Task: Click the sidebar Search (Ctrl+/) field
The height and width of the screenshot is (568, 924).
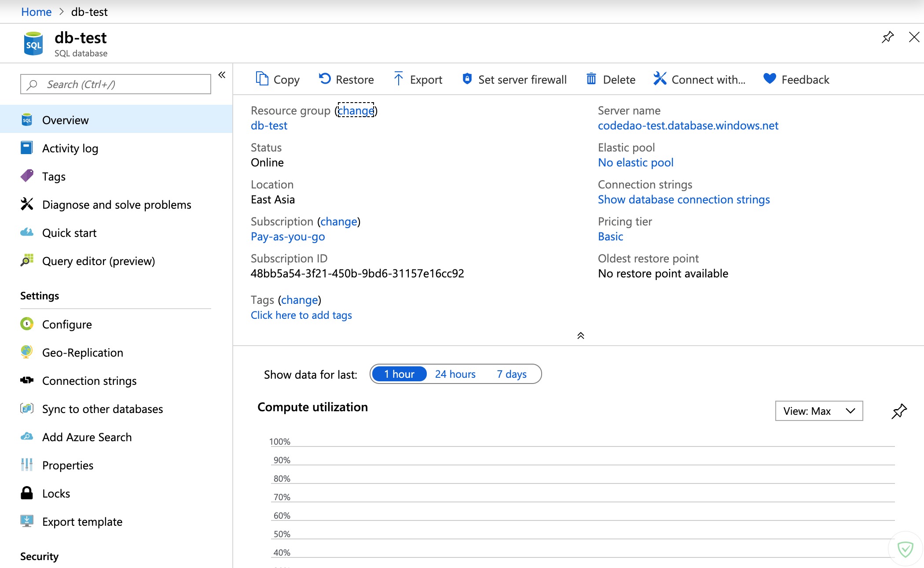Action: point(116,84)
